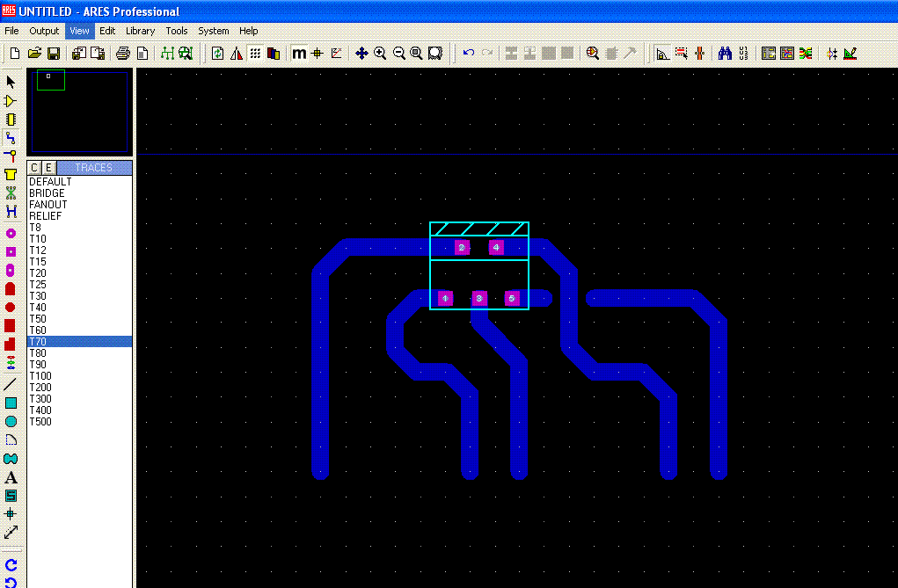The image size is (898, 588).
Task: Click the Zoom In magnifier icon
Action: pos(380,54)
